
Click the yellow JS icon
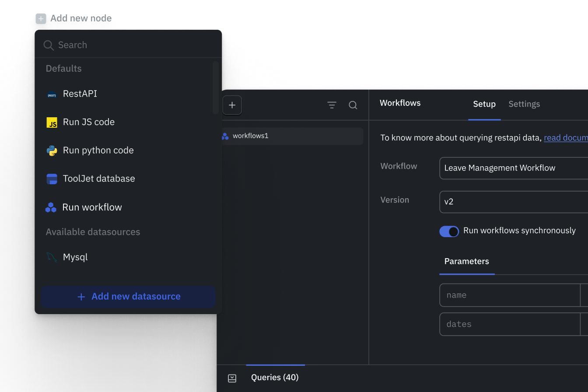pyautogui.click(x=52, y=122)
